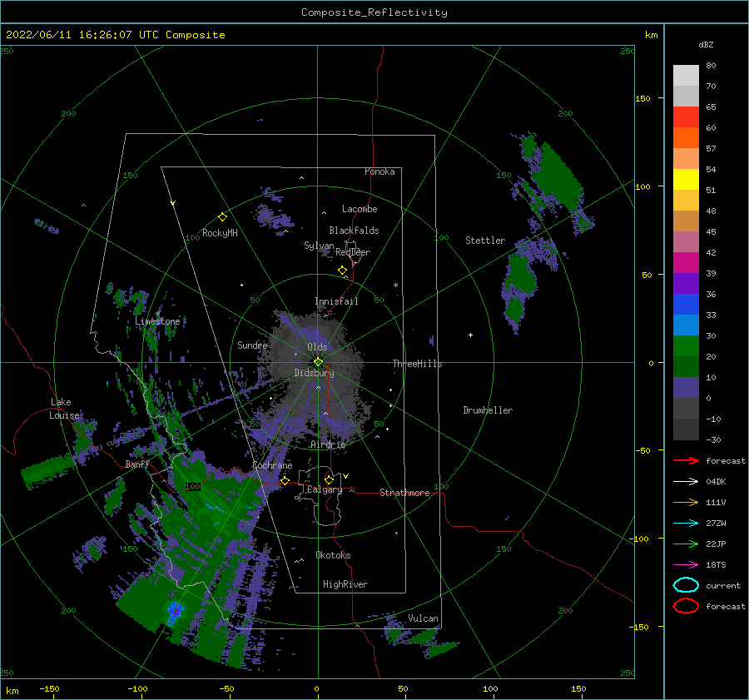The width and height of the screenshot is (749, 700).
Task: Click the dBZ legend heading
Action: coord(706,44)
